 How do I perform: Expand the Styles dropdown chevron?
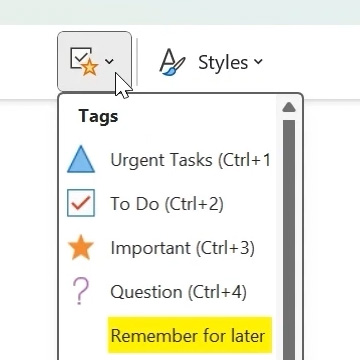click(x=258, y=61)
